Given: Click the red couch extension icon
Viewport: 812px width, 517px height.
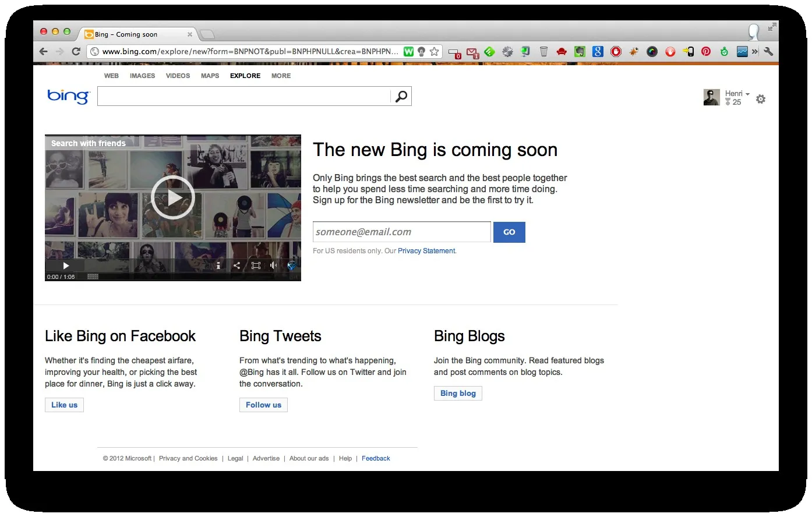Looking at the screenshot, I should [x=562, y=52].
